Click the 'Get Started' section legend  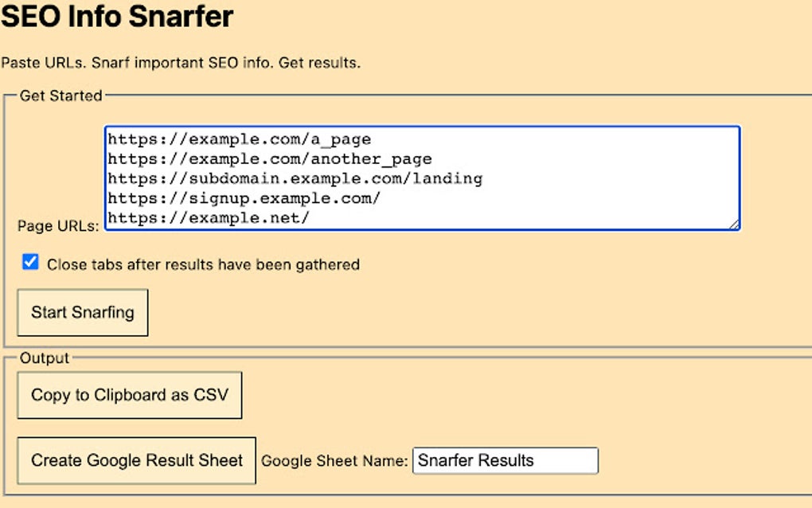coord(61,96)
